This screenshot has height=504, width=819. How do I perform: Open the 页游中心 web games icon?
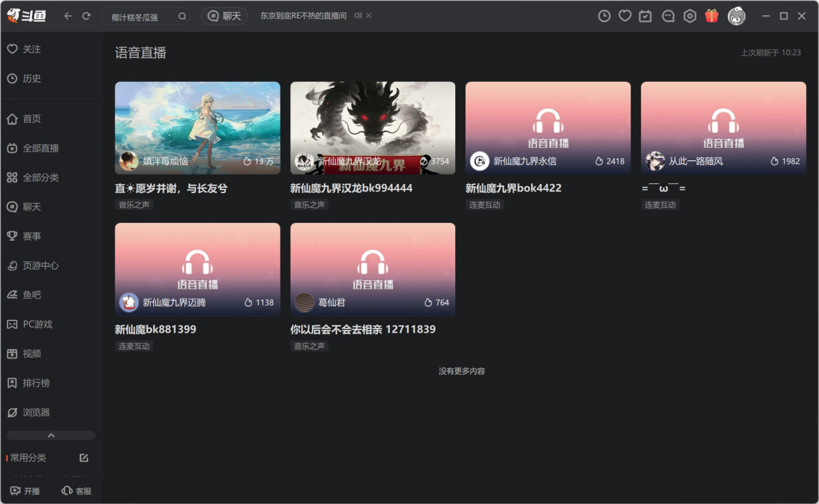[12, 265]
